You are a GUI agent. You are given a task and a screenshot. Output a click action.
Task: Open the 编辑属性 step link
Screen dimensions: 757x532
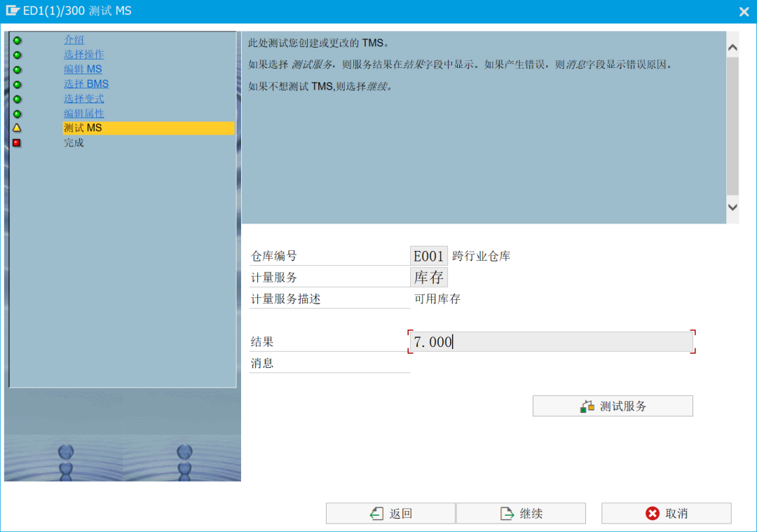point(84,114)
